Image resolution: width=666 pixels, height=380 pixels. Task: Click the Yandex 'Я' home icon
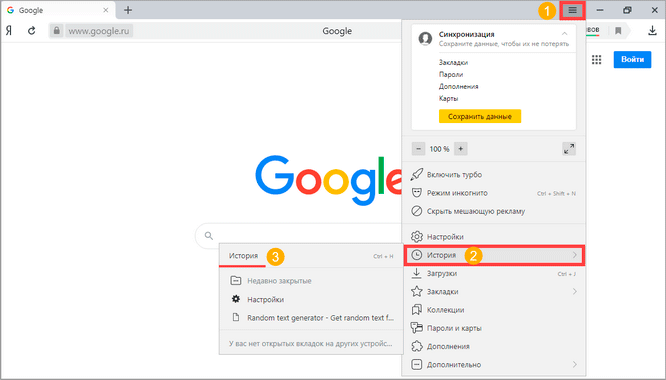coord(9,31)
